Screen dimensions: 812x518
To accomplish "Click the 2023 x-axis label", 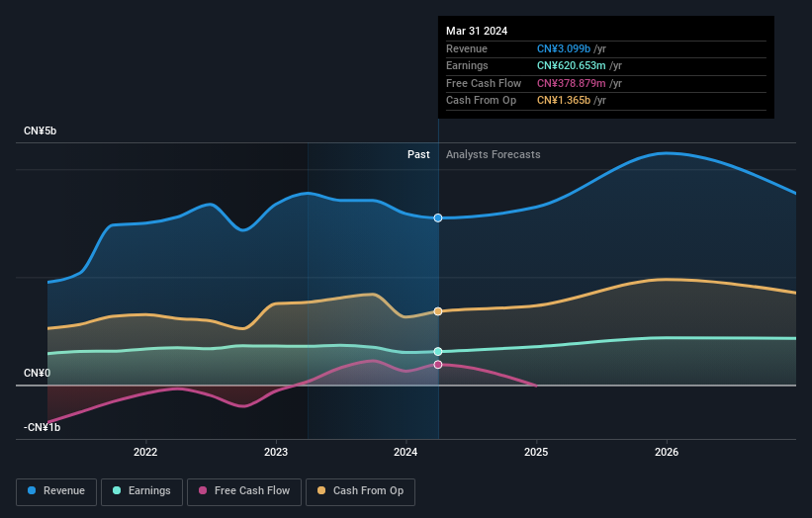I will click(276, 452).
